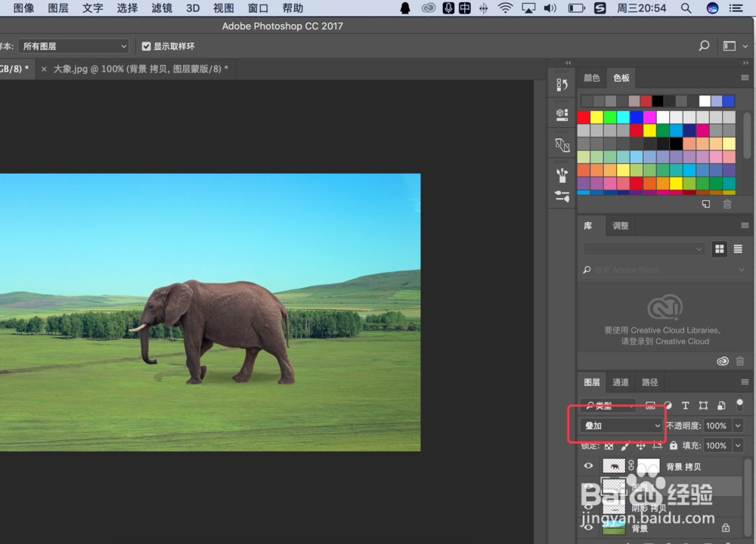
Task: Switch to the 调整 tab
Action: click(x=621, y=225)
